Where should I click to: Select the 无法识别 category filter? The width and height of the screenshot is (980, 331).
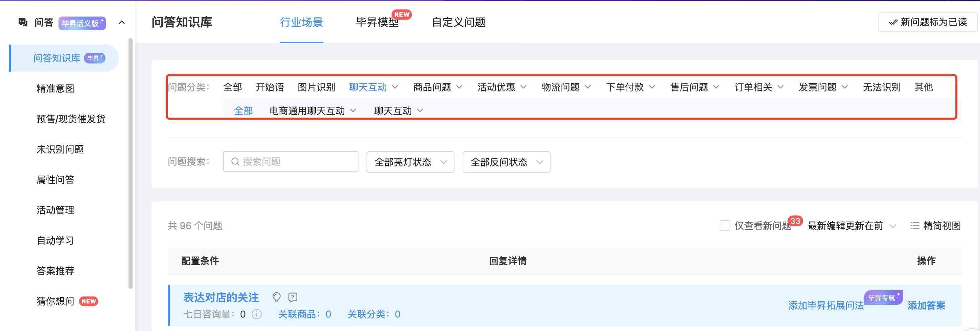882,87
